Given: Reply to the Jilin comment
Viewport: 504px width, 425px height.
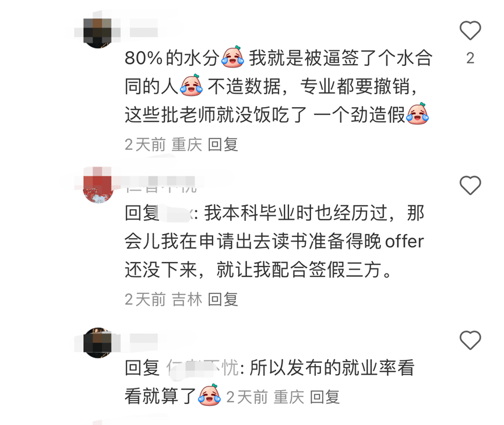Looking at the screenshot, I should point(223,299).
